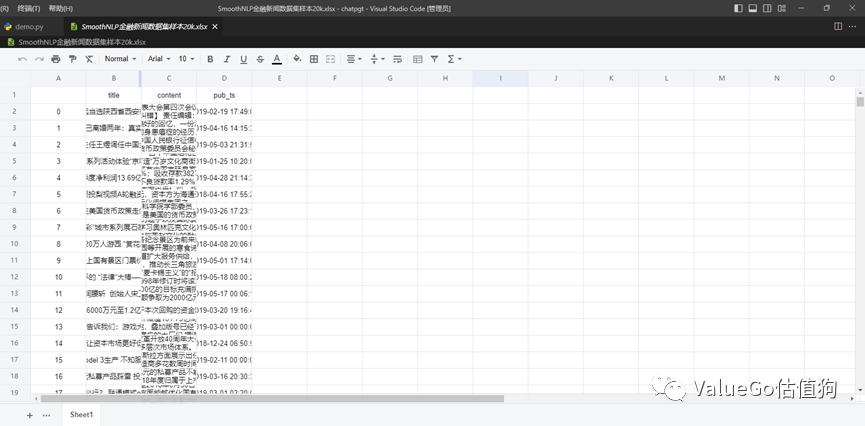
Task: Select the Sheet1 sheet tab
Action: (81, 414)
